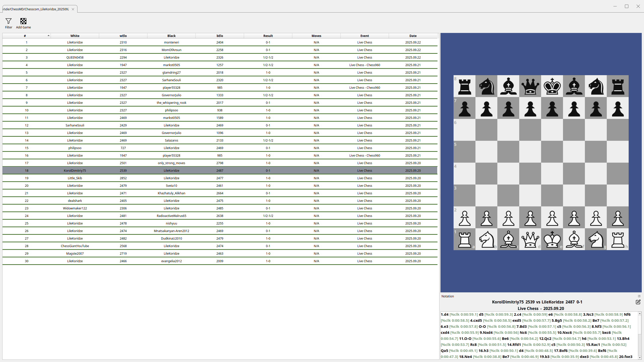Select game 12 with SarhaneSouli as White
The height and width of the screenshot is (362, 644).
point(220,125)
